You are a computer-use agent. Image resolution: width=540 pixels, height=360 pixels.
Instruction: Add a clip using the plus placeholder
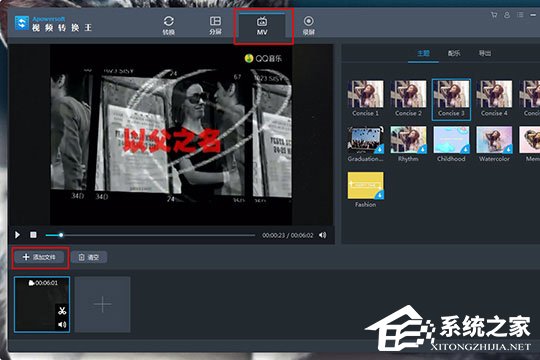pyautogui.click(x=103, y=305)
